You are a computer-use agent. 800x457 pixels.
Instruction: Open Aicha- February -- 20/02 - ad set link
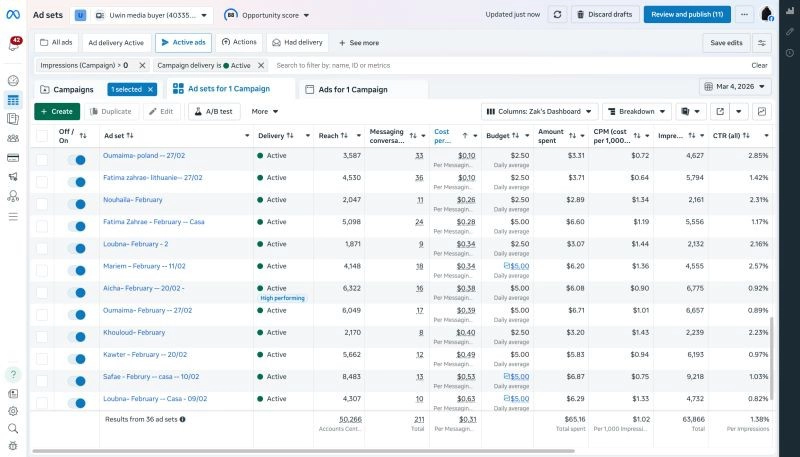pyautogui.click(x=144, y=288)
